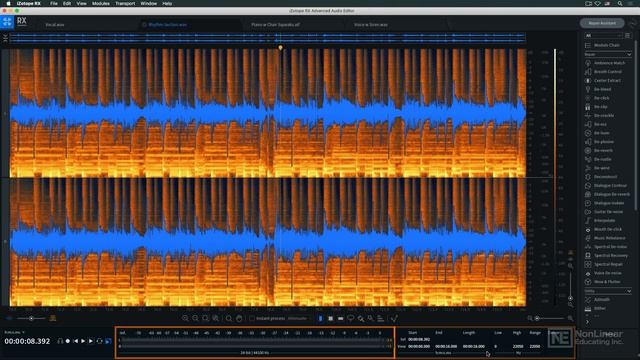
Task: Open the View menu
Action: pos(82,3)
